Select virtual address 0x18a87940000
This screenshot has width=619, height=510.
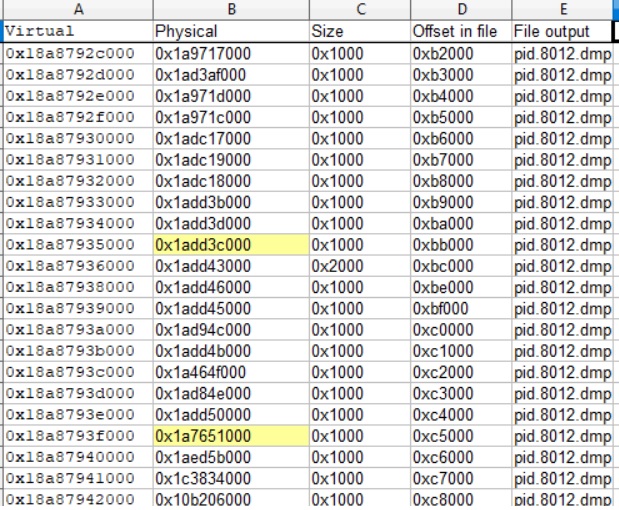[x=78, y=457]
